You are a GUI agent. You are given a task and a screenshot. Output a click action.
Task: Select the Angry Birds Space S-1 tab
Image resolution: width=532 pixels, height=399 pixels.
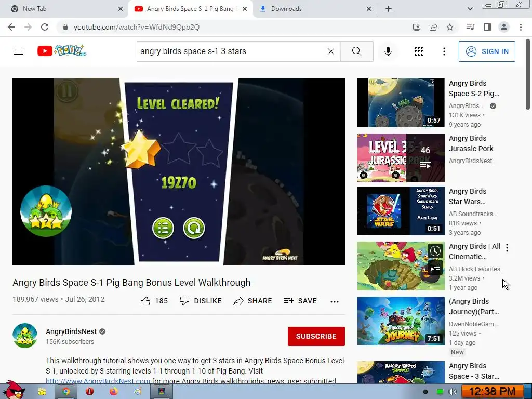tap(190, 9)
